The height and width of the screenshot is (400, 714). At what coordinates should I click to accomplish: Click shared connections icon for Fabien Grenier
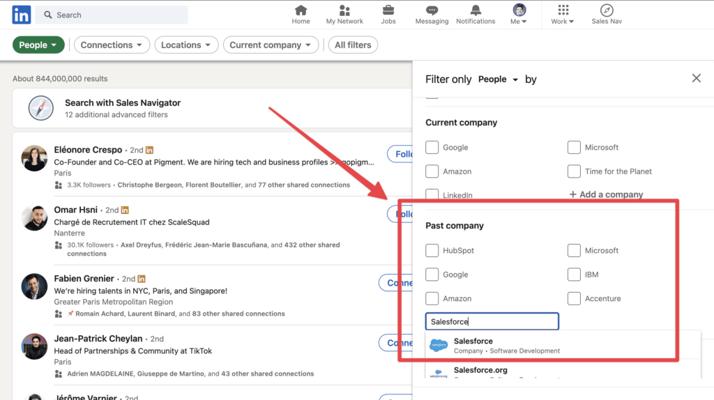[x=58, y=314]
